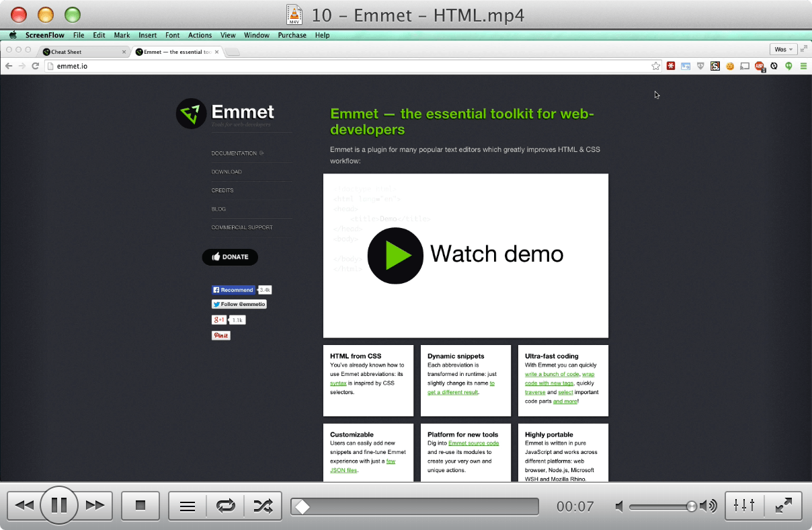Switch VLC to fullscreen mode
The width and height of the screenshot is (812, 530).
click(783, 505)
